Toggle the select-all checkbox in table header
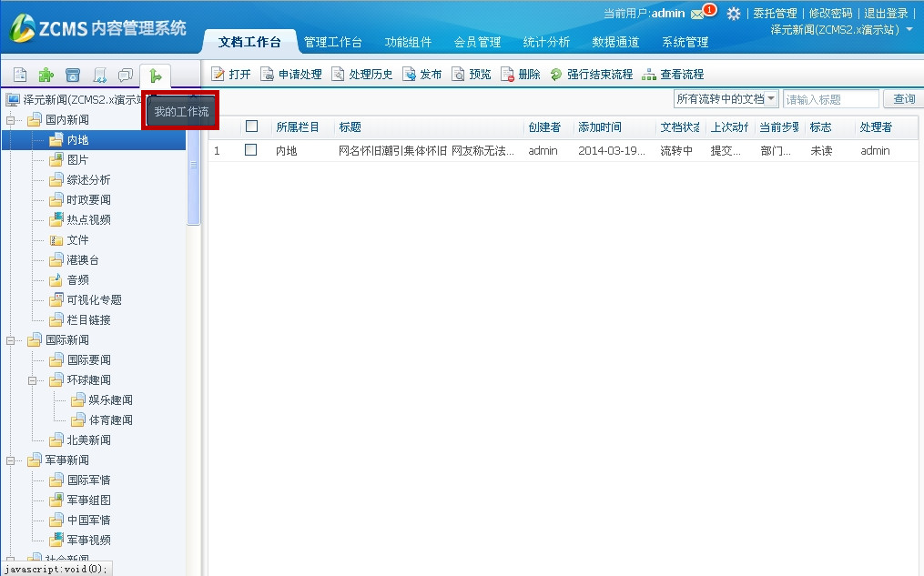The width and height of the screenshot is (924, 576). point(252,126)
